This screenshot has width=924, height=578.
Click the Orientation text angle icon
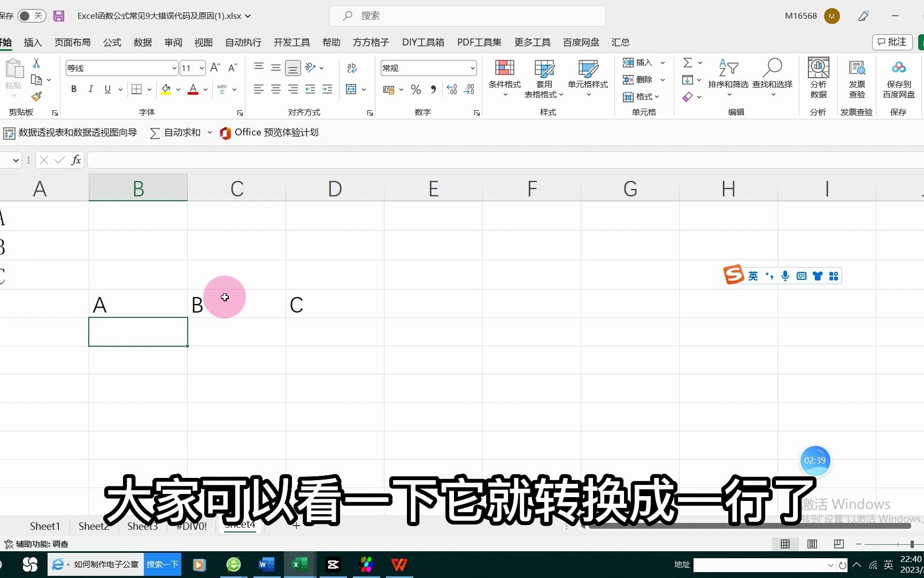tap(311, 68)
